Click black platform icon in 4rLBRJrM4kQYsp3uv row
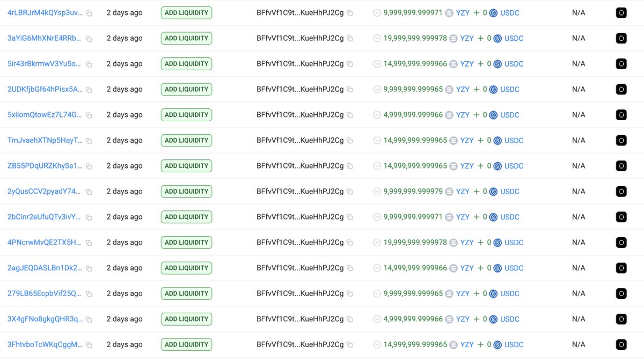This screenshot has width=644, height=360. 621,13
